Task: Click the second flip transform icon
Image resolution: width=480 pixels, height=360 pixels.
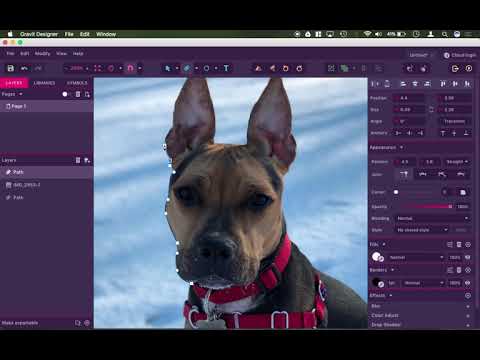Action: tap(272, 68)
